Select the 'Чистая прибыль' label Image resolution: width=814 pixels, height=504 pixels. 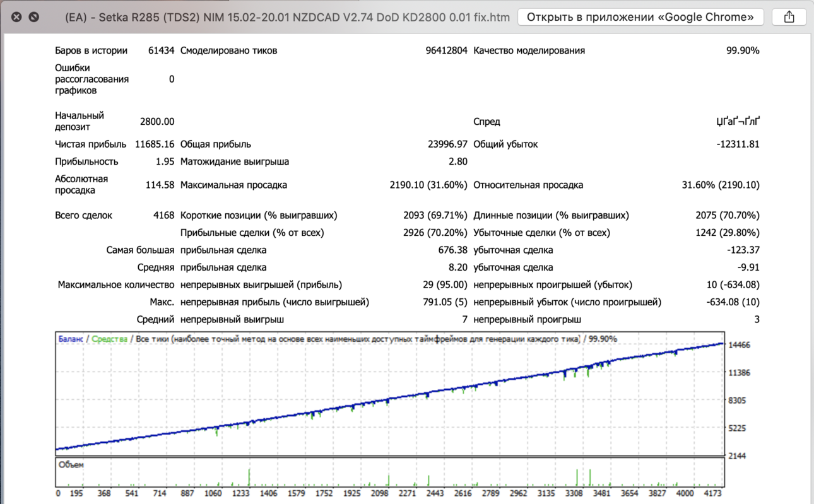pos(90,144)
